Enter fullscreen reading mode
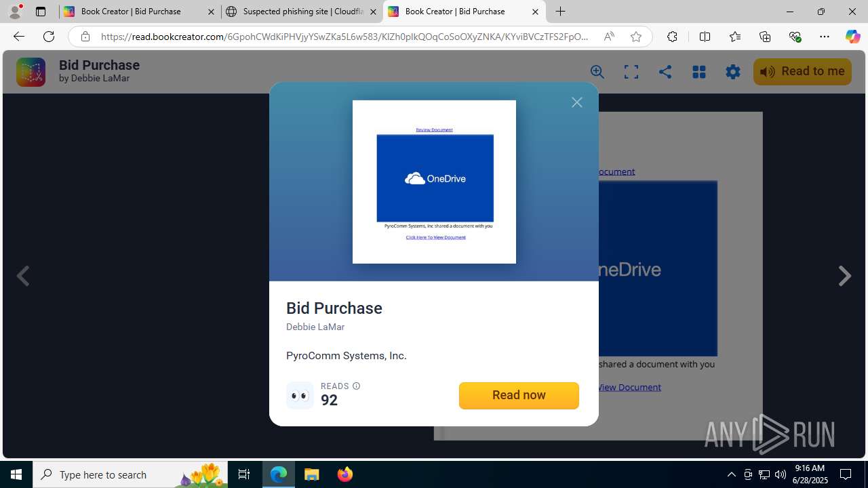The height and width of the screenshot is (488, 868). pyautogui.click(x=631, y=72)
